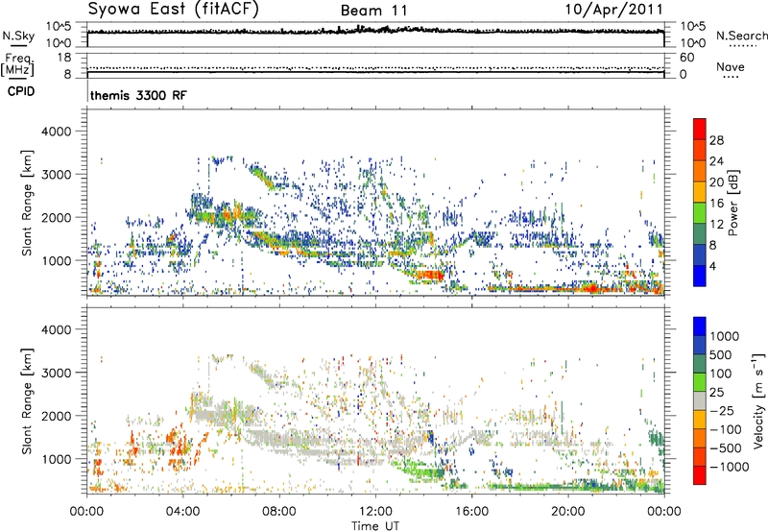Select the 'Power [dB]' colorbar title
768x532 pixels.
[x=734, y=203]
